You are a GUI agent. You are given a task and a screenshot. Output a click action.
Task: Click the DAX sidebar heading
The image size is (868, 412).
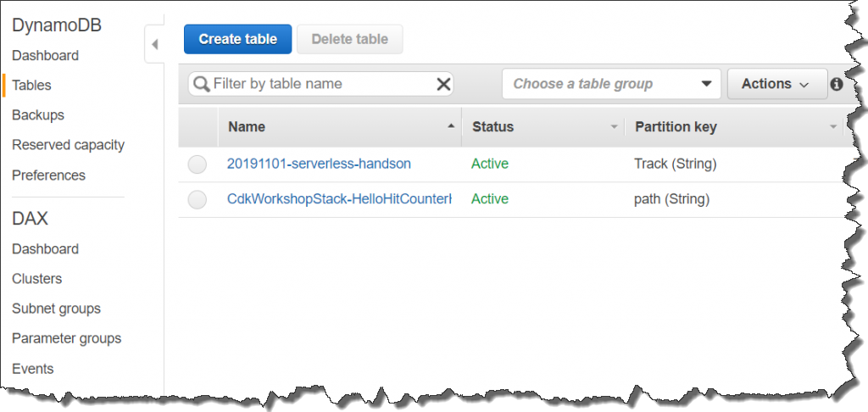pos(30,219)
